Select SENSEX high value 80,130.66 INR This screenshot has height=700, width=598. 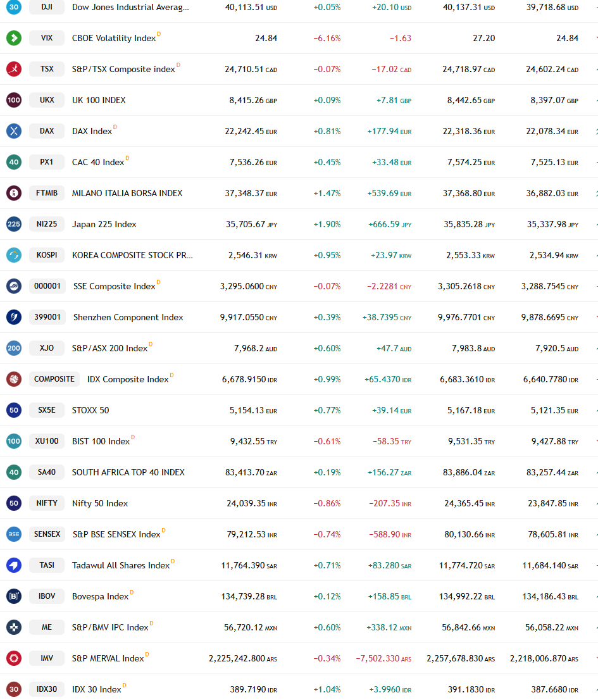coord(470,534)
